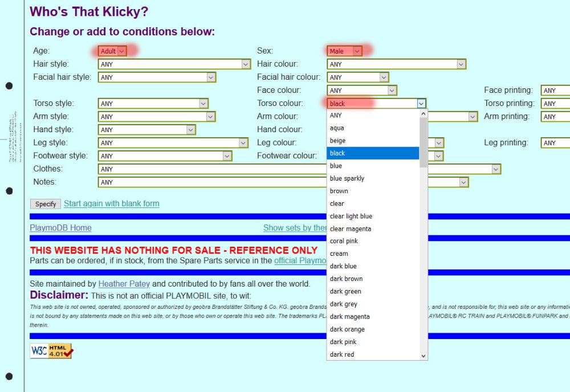Select 'dark green' torso colour option
Image resolution: width=570 pixels, height=392 pixels.
pos(345,291)
